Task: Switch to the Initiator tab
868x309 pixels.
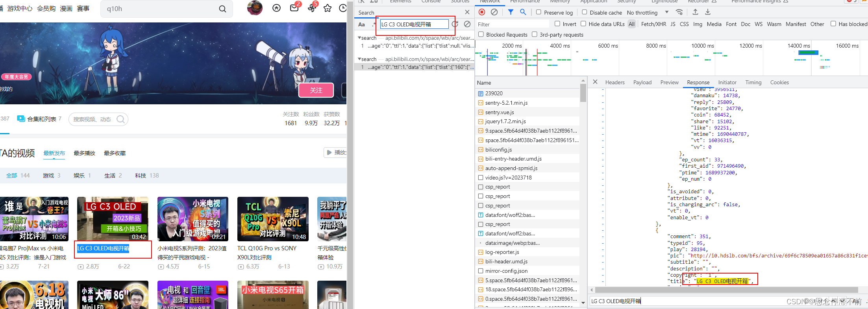Action: point(727,82)
